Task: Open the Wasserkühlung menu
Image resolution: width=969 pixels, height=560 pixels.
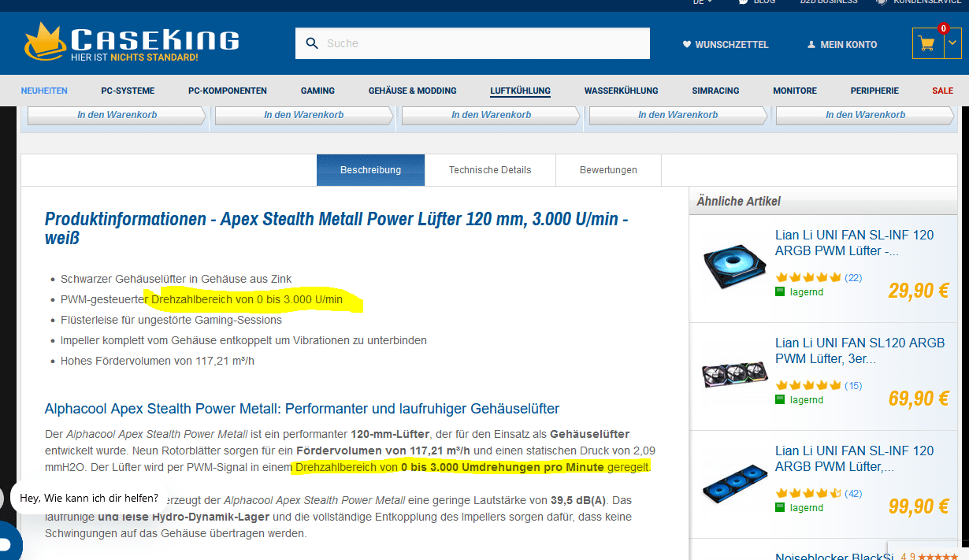Action: point(621,91)
